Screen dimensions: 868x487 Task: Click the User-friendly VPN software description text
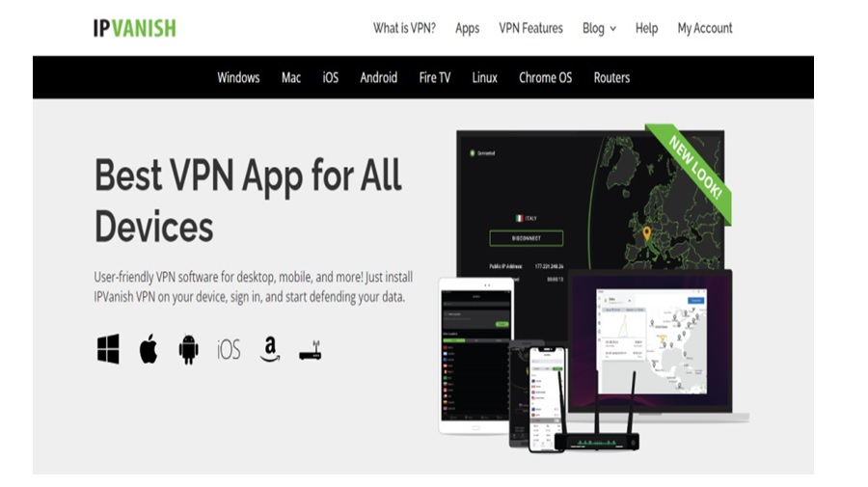(x=254, y=286)
